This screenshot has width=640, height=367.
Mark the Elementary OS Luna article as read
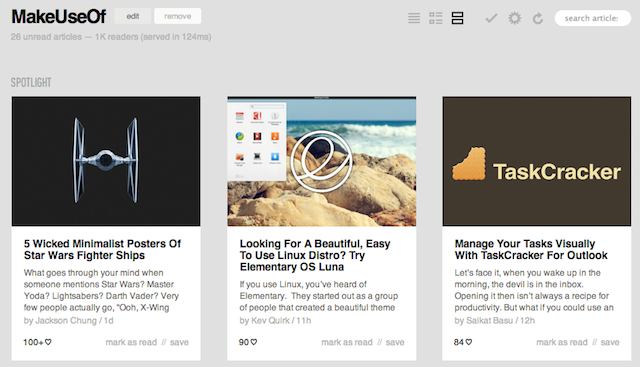pyautogui.click(x=347, y=342)
